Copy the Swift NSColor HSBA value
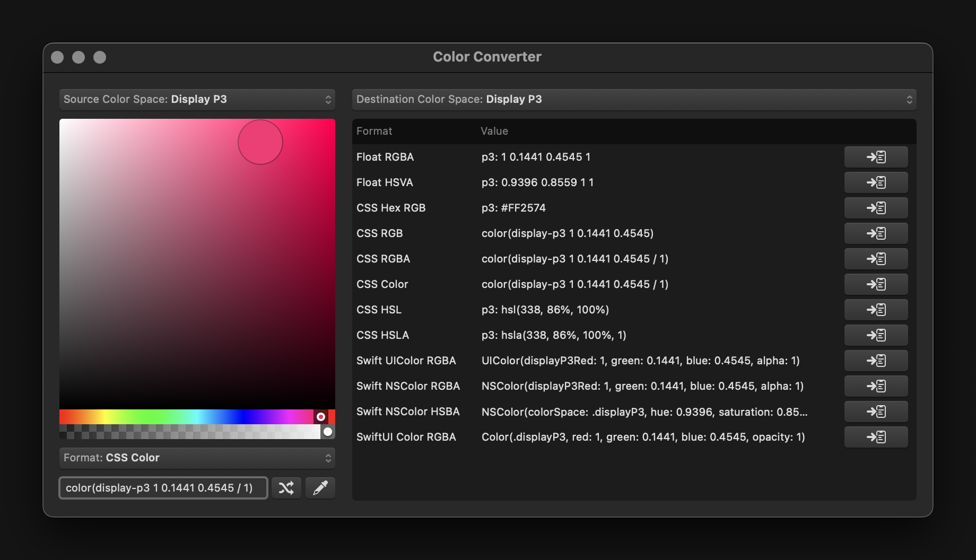The height and width of the screenshot is (560, 976). (876, 412)
